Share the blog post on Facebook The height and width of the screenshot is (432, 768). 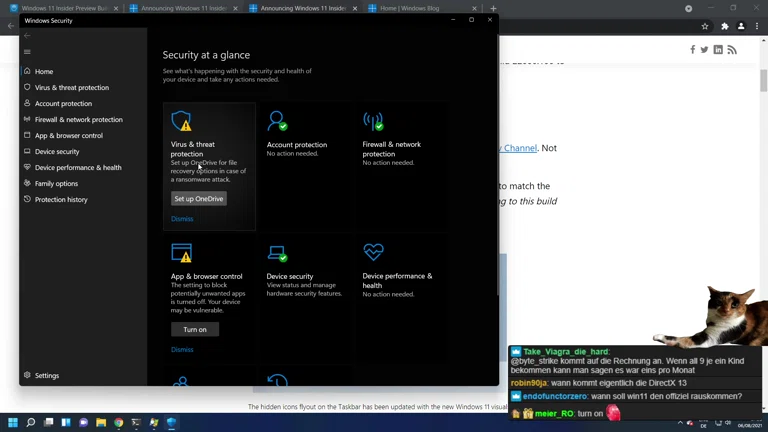tap(693, 49)
